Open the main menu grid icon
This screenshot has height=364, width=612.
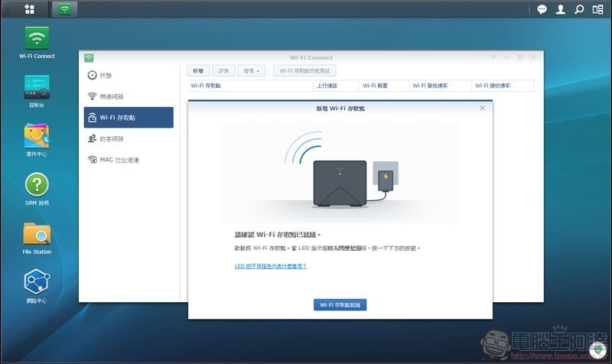(29, 9)
